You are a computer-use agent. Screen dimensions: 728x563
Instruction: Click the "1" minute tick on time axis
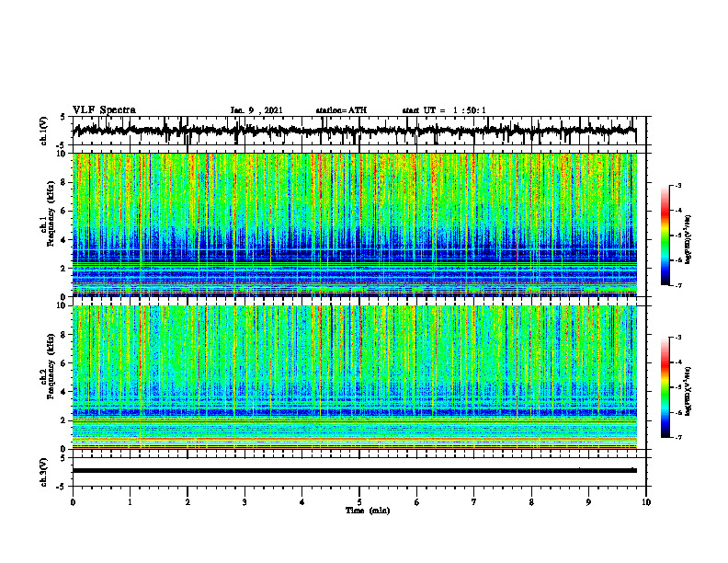click(x=130, y=502)
